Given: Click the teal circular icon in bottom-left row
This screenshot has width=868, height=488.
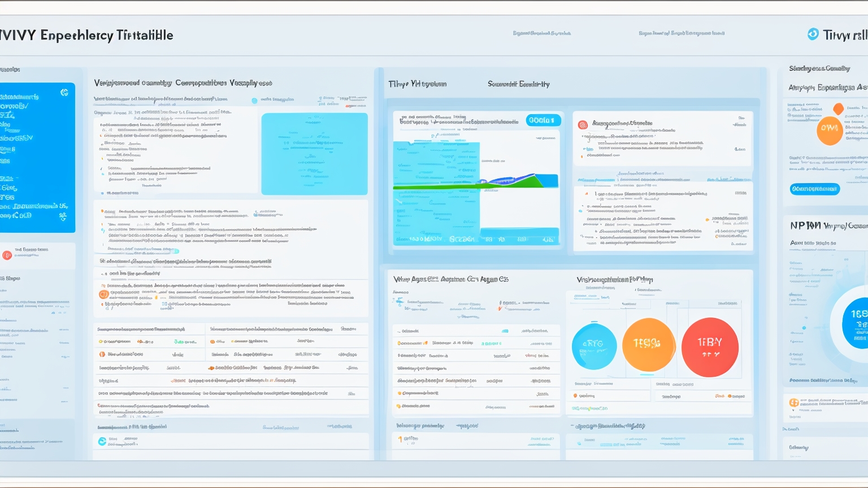Looking at the screenshot, I should pos(102,442).
